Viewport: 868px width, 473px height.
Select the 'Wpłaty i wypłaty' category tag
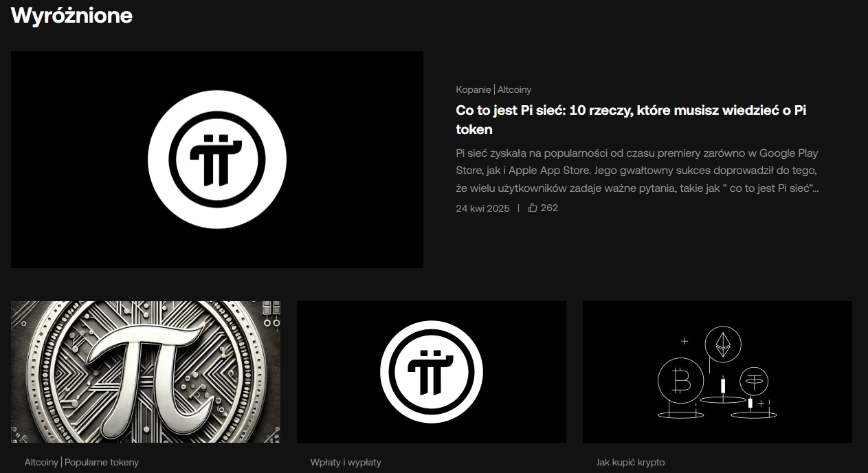pyautogui.click(x=346, y=462)
